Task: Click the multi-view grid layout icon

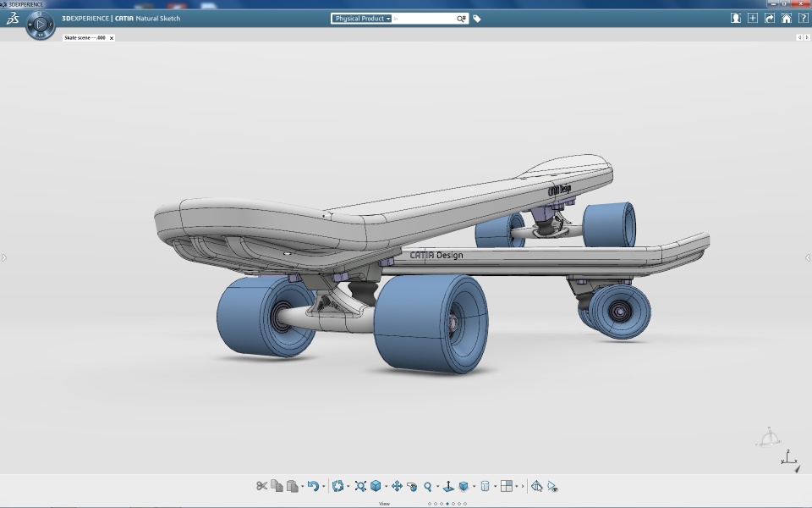Action: [x=507, y=486]
